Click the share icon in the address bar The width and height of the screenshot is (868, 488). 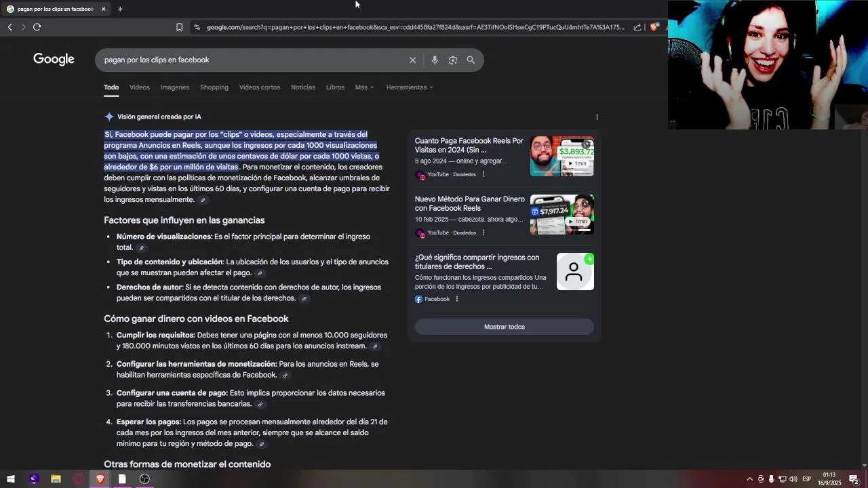click(x=637, y=27)
